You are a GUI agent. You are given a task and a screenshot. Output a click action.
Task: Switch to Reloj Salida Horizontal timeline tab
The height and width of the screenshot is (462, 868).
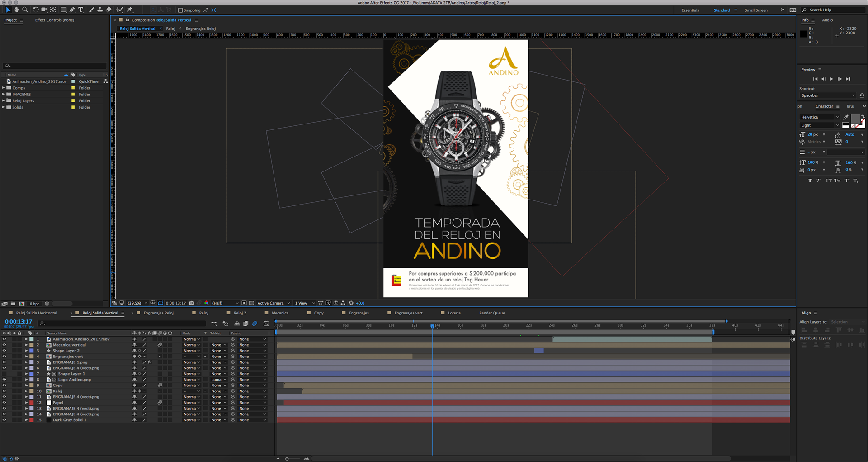[37, 313]
